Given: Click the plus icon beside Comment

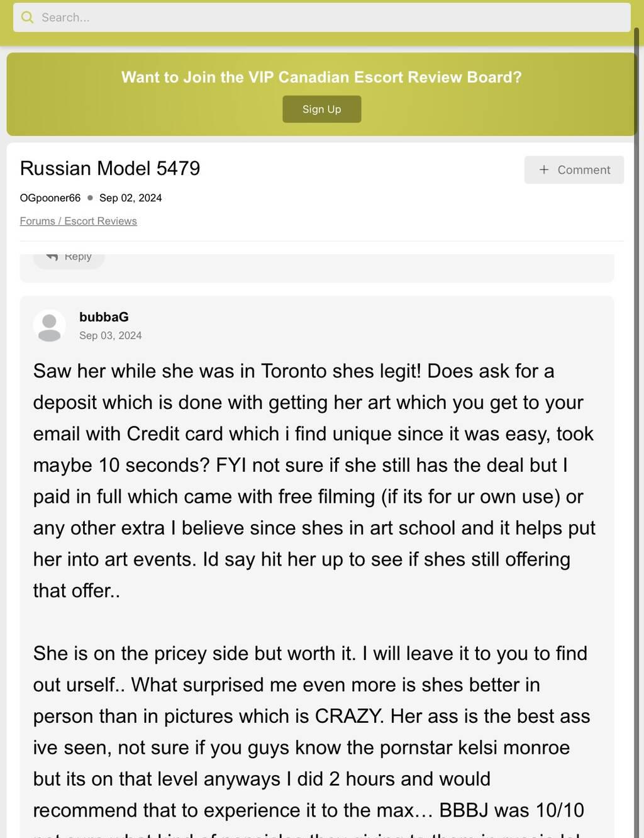Looking at the screenshot, I should [x=544, y=170].
